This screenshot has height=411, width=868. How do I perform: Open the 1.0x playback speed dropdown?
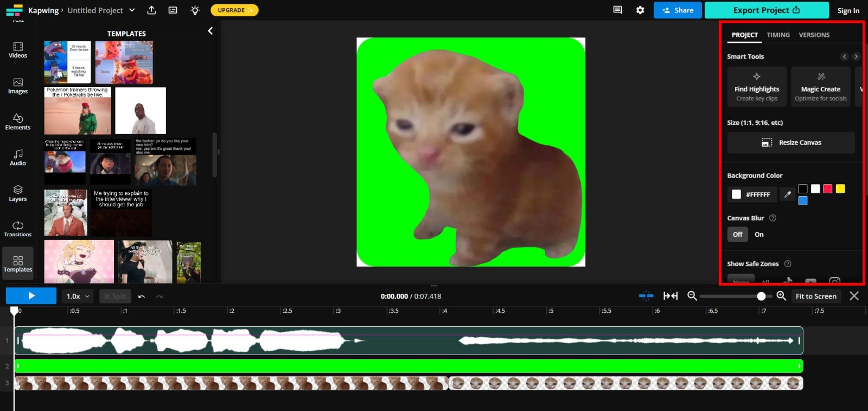click(x=78, y=296)
